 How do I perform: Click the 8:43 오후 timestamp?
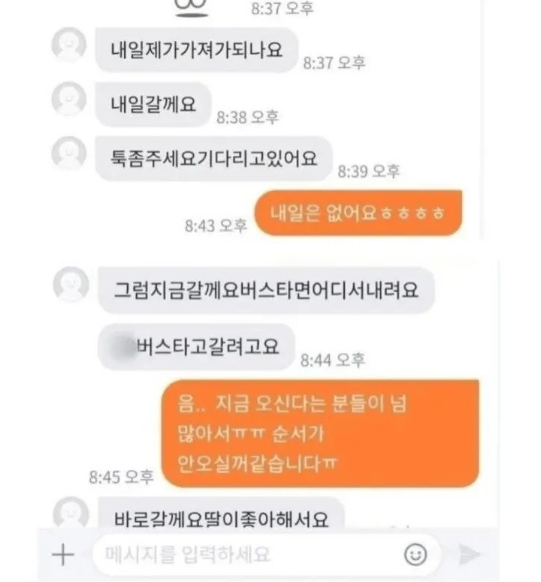216,225
